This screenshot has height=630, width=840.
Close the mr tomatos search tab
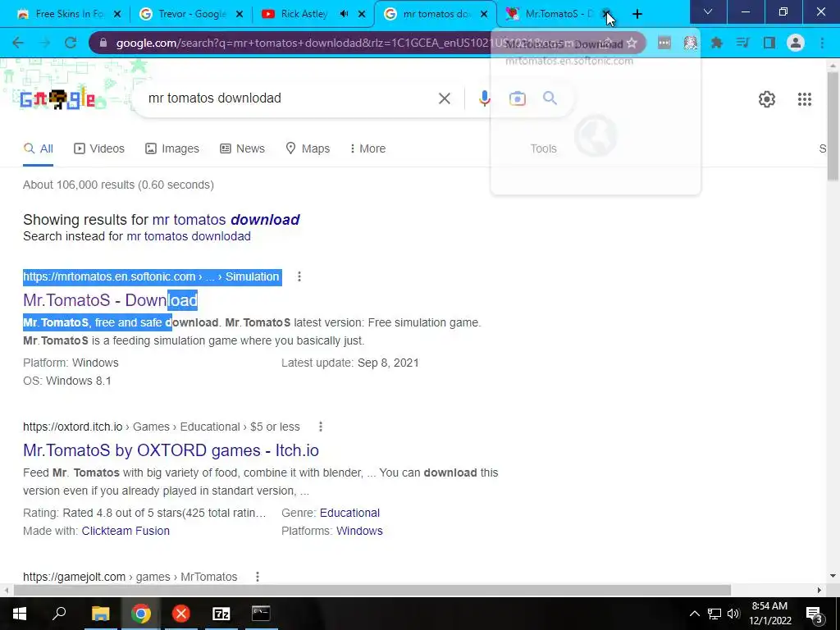pyautogui.click(x=484, y=14)
